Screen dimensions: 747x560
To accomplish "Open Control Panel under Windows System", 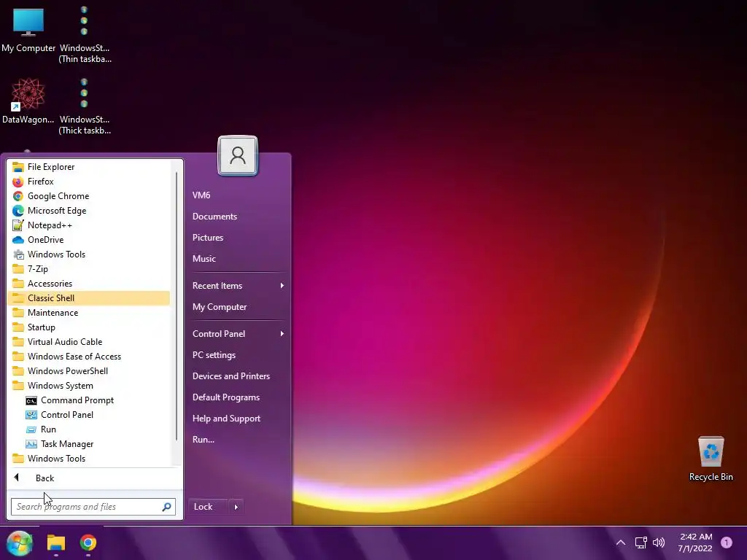I will point(89,415).
